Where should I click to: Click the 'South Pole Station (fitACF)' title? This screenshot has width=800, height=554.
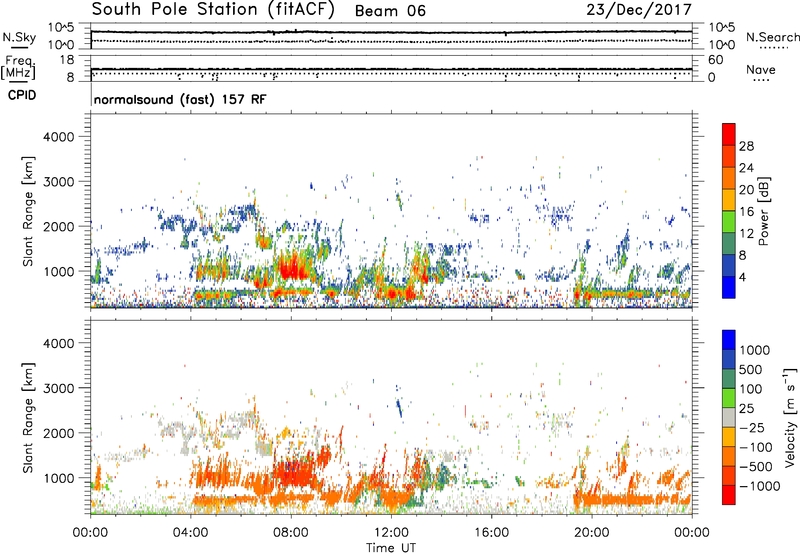213,10
